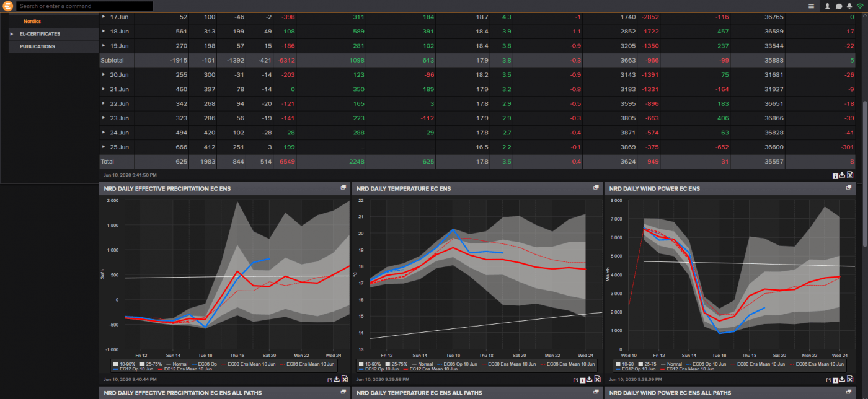Maximize the NRD Daily Wind Power EC ENS panel

(x=848, y=188)
